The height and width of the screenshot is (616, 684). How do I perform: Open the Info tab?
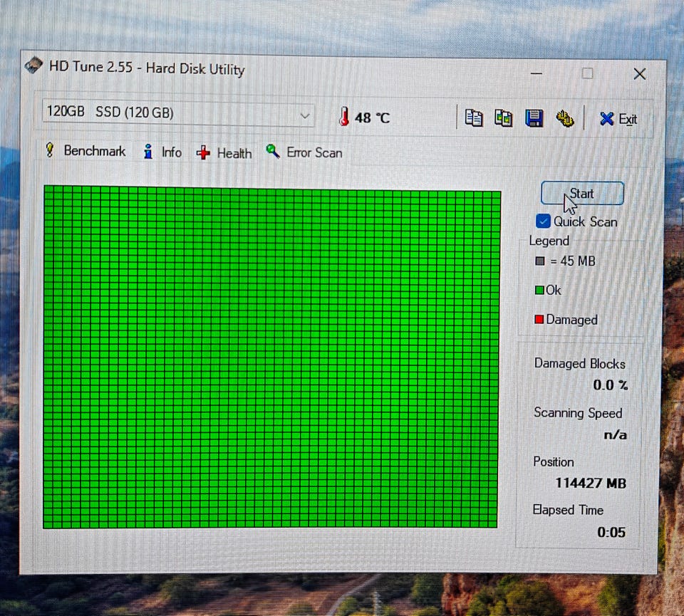162,152
